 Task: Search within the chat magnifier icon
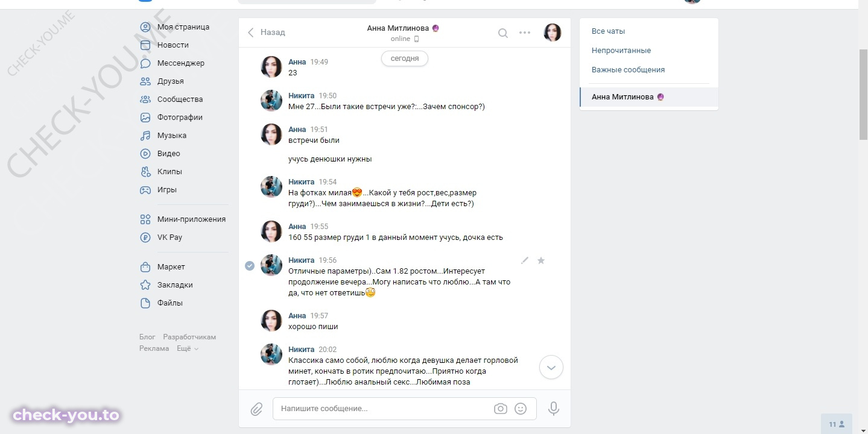click(502, 33)
